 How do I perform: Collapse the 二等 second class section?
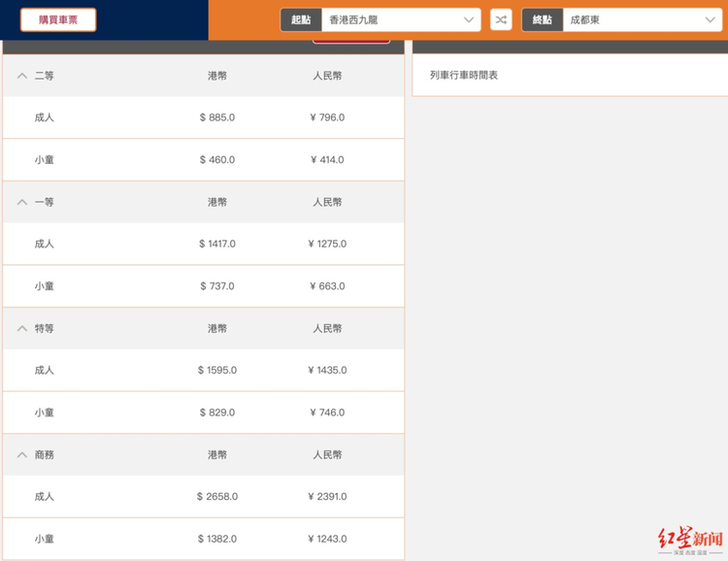pyautogui.click(x=21, y=76)
